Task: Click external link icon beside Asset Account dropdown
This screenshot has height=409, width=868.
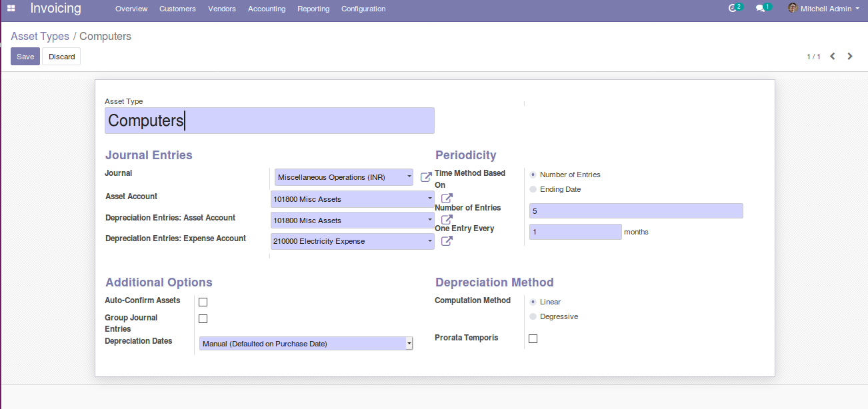Action: tap(447, 199)
